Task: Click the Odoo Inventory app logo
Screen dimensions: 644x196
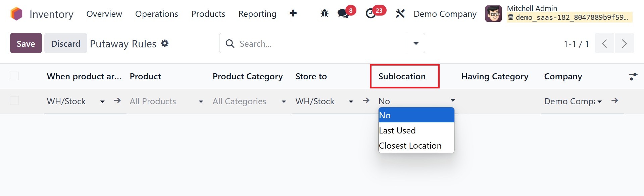Action: 16,14
